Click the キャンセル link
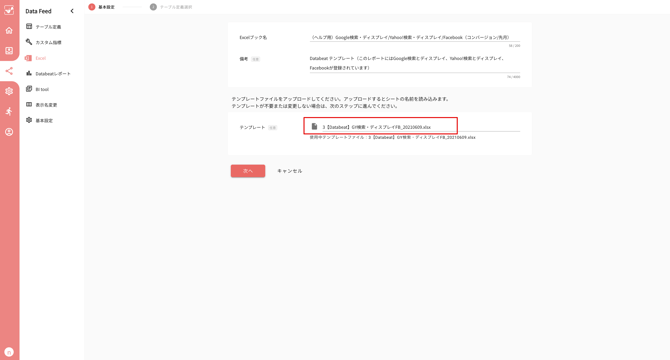 tap(290, 171)
